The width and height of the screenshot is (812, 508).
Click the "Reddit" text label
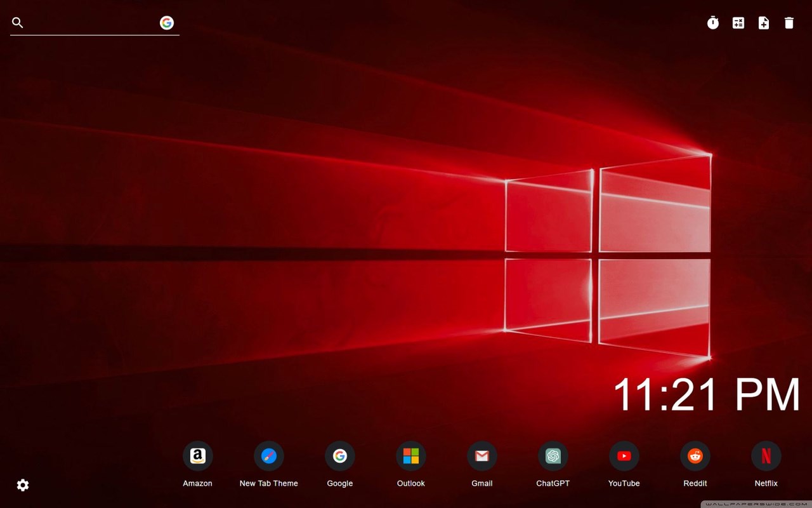(695, 483)
